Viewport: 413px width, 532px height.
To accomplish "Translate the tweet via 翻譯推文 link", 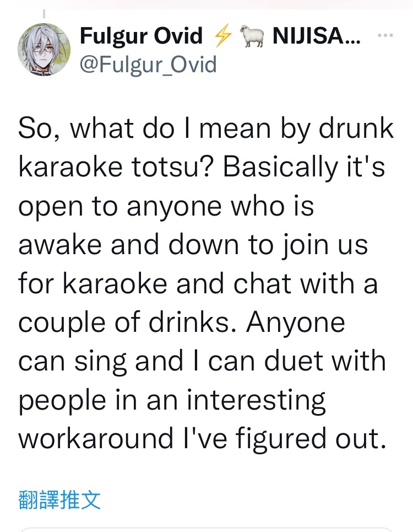I will click(59, 499).
